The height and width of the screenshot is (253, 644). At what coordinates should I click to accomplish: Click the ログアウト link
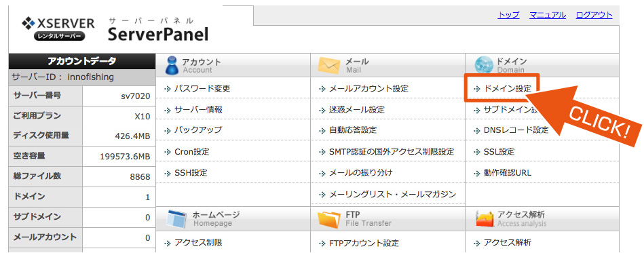pos(594,15)
